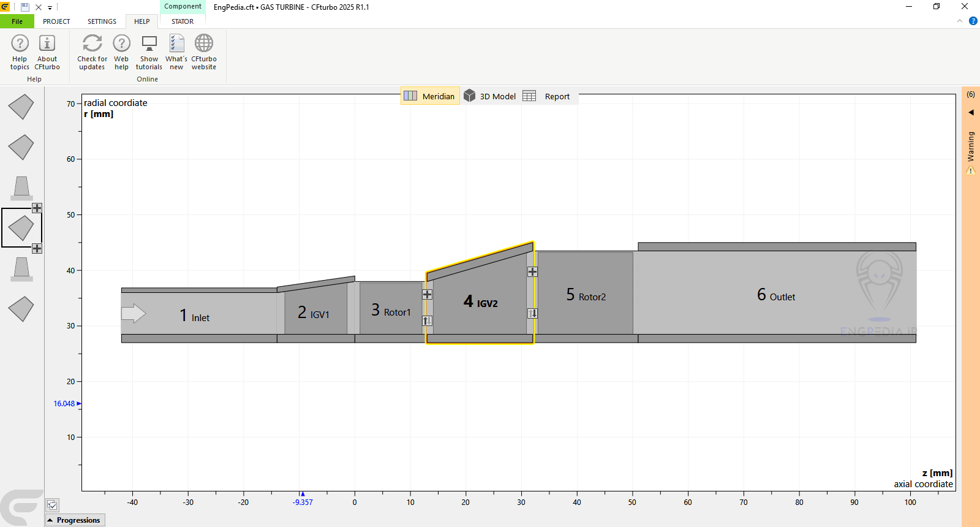Swap IGV2 with the next component

pyautogui.click(x=533, y=313)
